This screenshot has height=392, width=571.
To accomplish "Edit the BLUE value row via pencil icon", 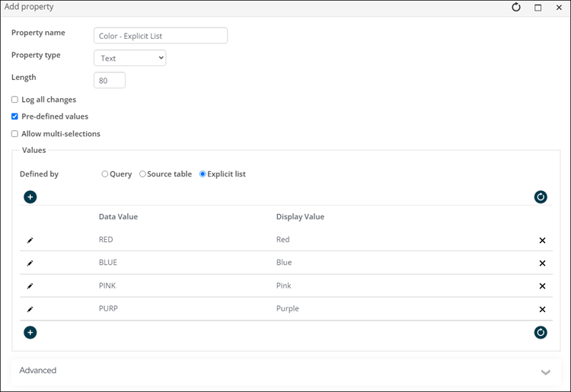I will [x=30, y=263].
